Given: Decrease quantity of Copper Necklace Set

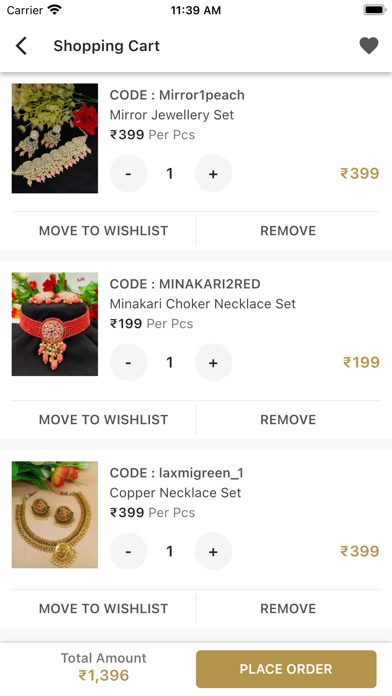Looking at the screenshot, I should coord(128,551).
